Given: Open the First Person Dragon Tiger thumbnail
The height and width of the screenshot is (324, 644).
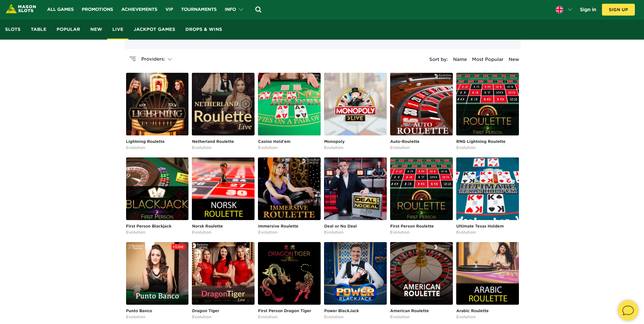Looking at the screenshot, I should point(289,273).
